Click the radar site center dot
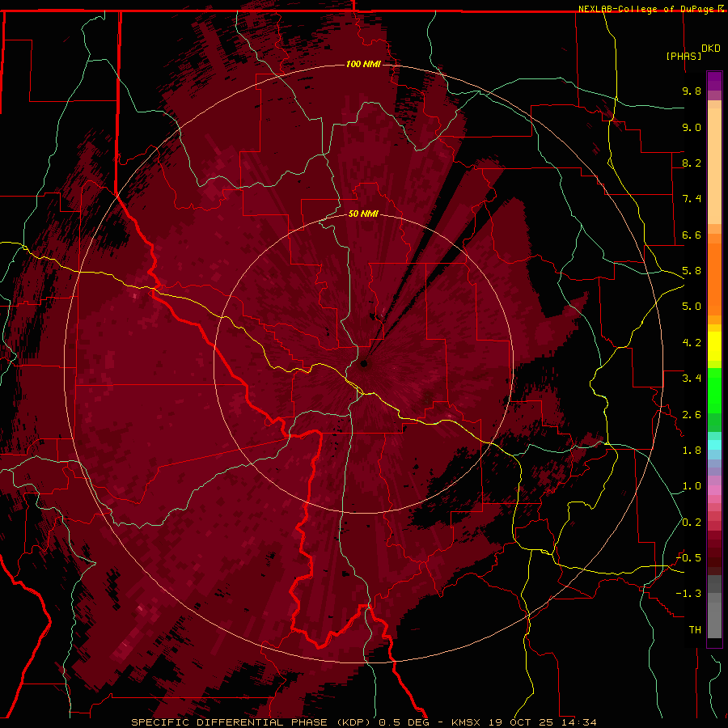Image resolution: width=728 pixels, height=728 pixels. coord(363,363)
